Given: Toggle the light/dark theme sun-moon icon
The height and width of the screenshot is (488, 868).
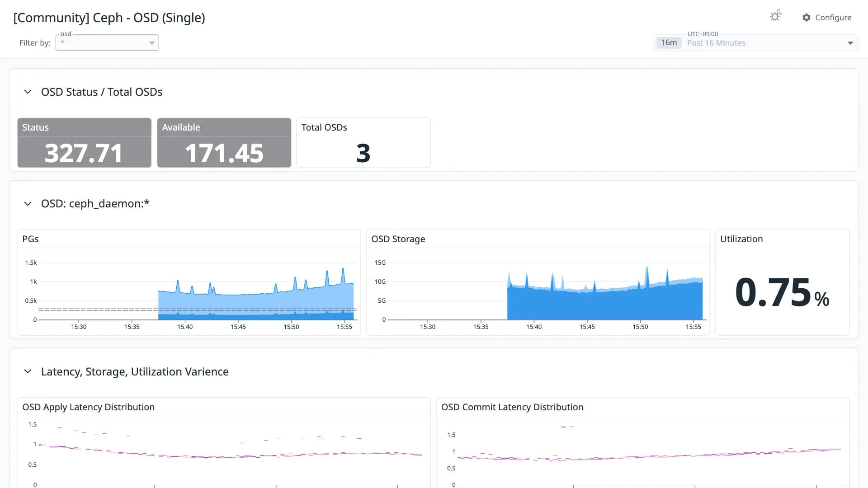Looking at the screenshot, I should (776, 16).
